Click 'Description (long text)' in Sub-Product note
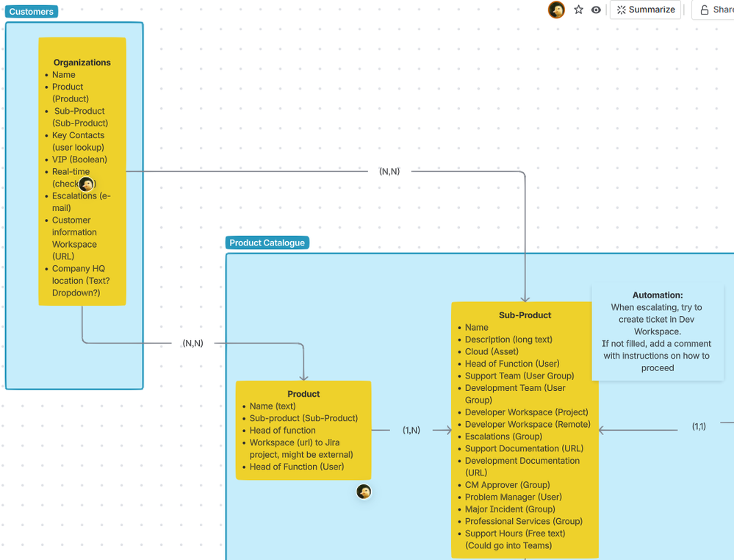Viewport: 734px width, 560px height. [x=508, y=340]
